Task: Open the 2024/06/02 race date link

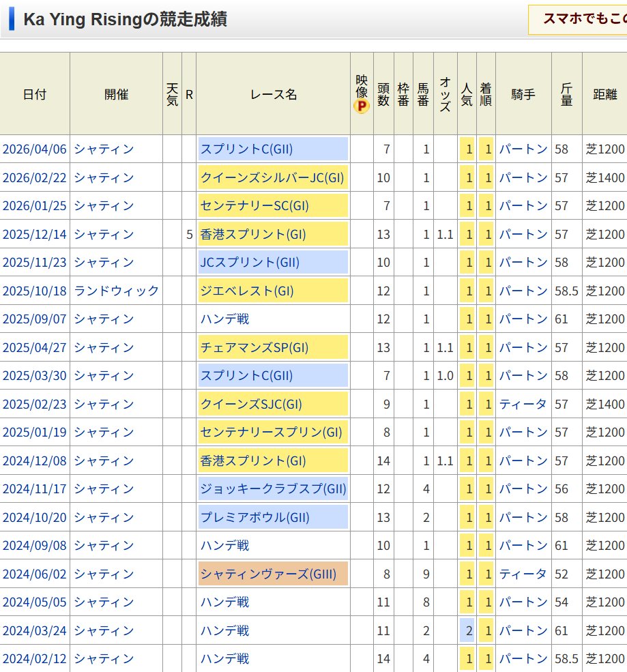Action: (x=35, y=574)
